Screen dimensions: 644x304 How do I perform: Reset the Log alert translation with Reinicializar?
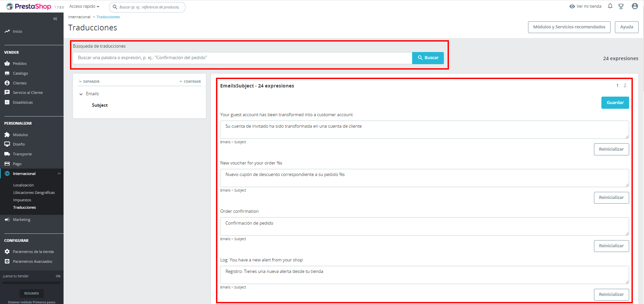[x=612, y=295]
